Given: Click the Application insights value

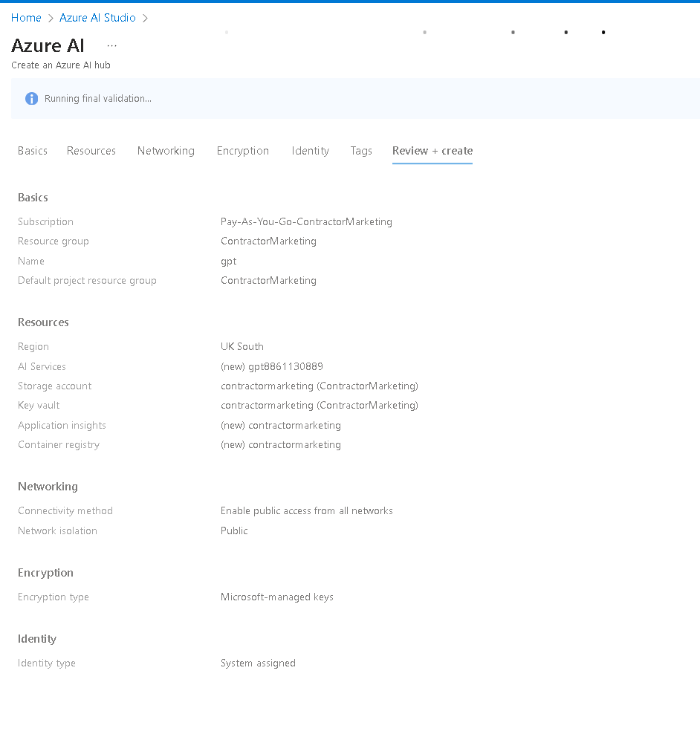Looking at the screenshot, I should tap(281, 426).
